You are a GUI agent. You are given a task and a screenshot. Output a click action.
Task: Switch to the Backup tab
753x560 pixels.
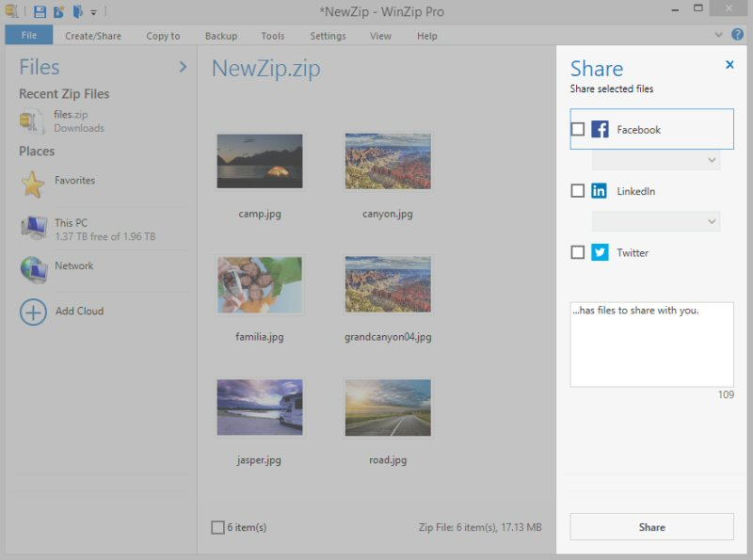(221, 36)
